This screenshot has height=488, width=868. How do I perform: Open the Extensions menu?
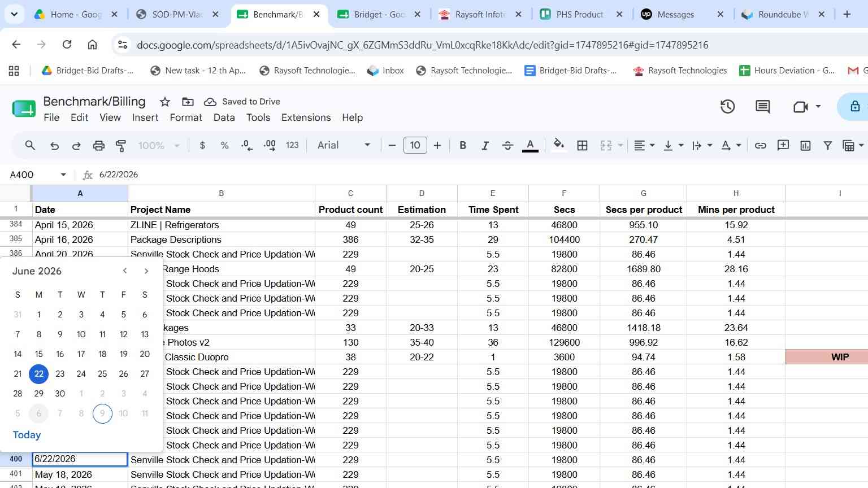tap(306, 117)
